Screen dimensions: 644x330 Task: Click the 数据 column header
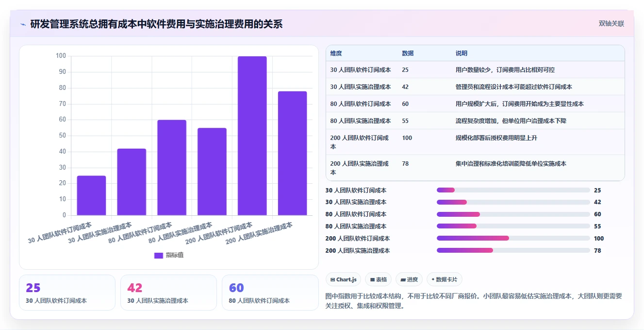click(x=408, y=53)
